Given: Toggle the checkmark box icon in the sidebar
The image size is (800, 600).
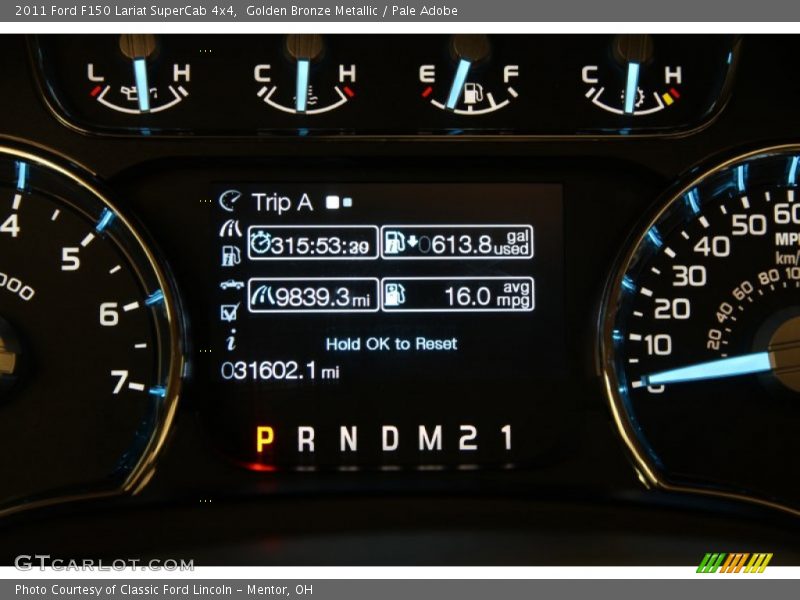Looking at the screenshot, I should 228,312.
